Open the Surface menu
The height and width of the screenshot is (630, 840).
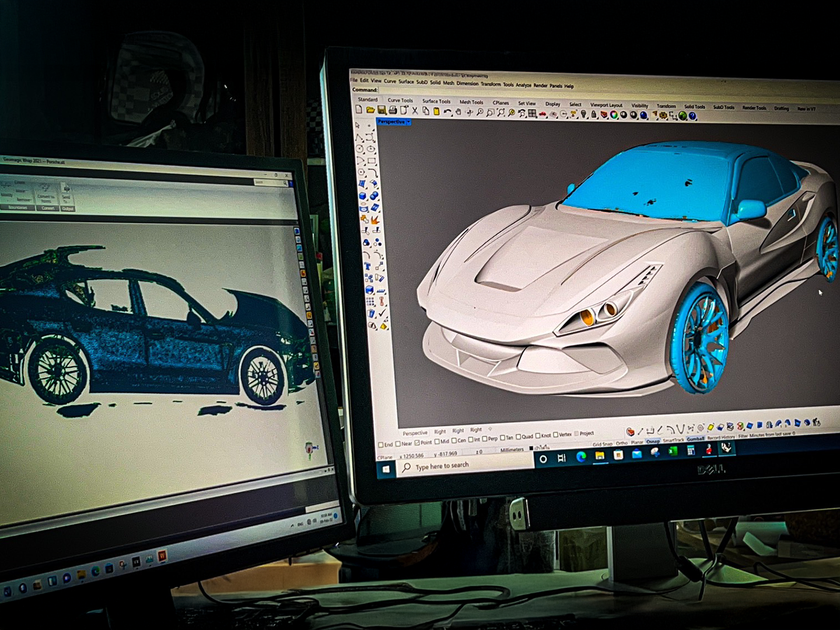406,82
